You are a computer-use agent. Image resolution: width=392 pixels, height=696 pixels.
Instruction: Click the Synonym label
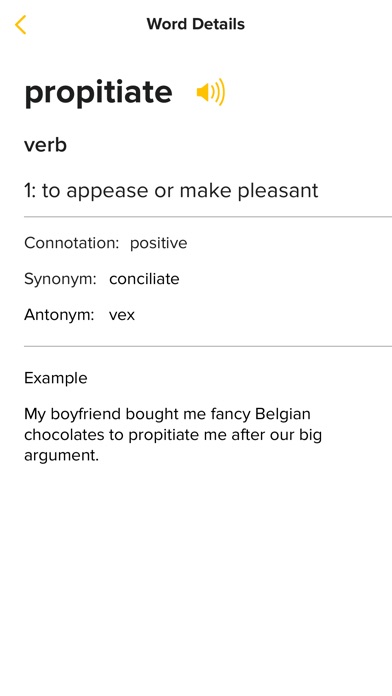pyautogui.click(x=60, y=279)
